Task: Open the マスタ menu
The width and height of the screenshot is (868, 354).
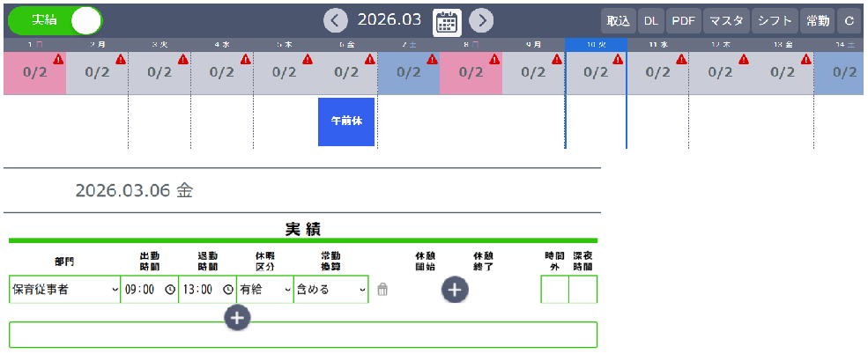Action: 725,20
